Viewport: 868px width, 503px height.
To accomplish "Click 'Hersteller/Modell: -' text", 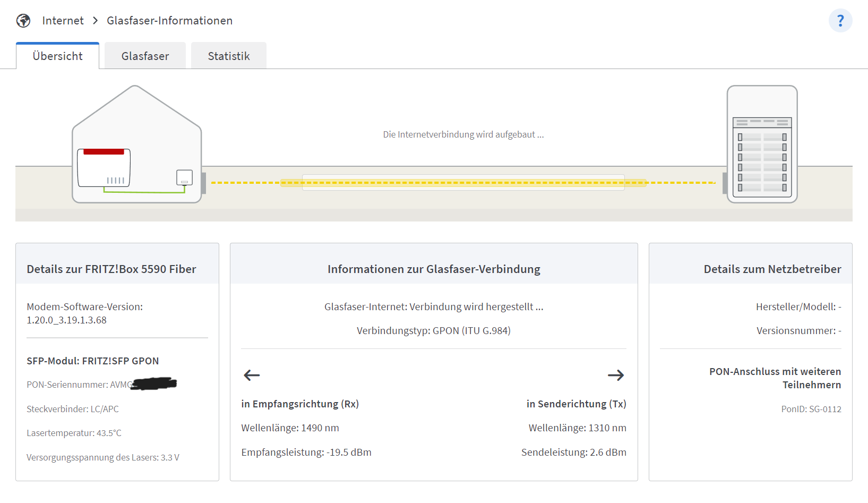I will tap(798, 307).
